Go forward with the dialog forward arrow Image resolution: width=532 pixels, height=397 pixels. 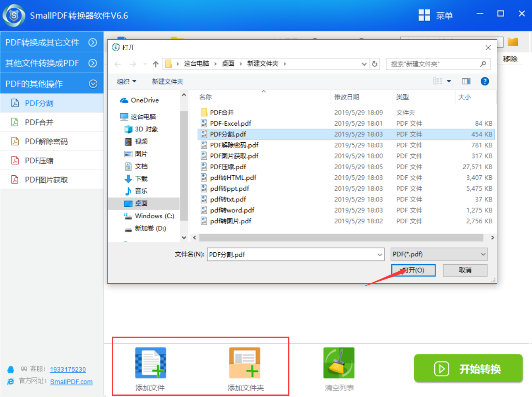pyautogui.click(x=132, y=64)
